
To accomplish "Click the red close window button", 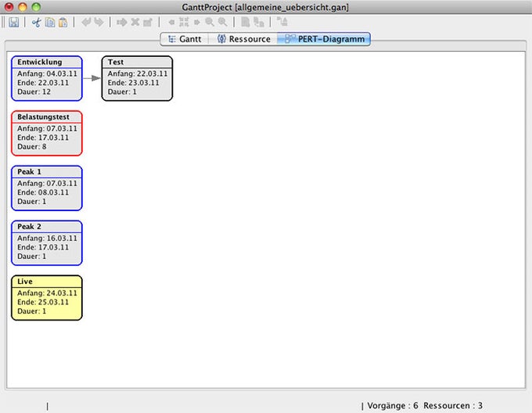I will tap(9, 7).
